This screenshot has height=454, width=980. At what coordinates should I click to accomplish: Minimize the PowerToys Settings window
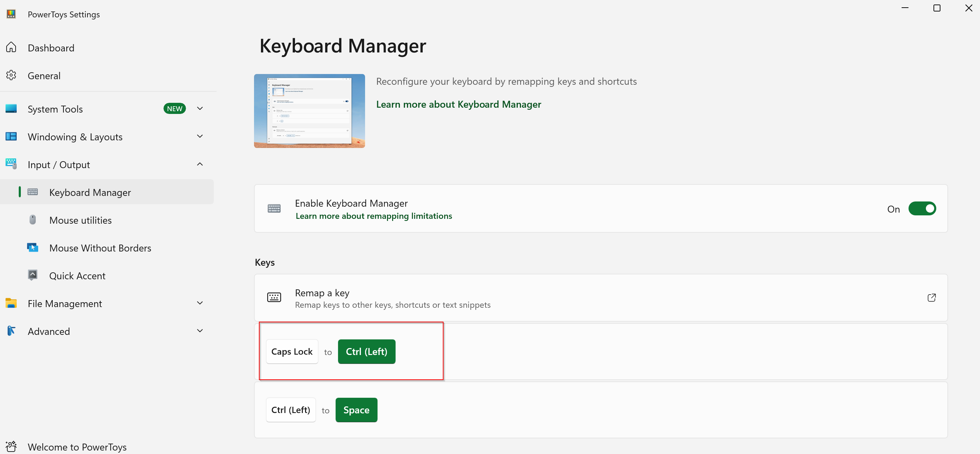click(x=905, y=8)
